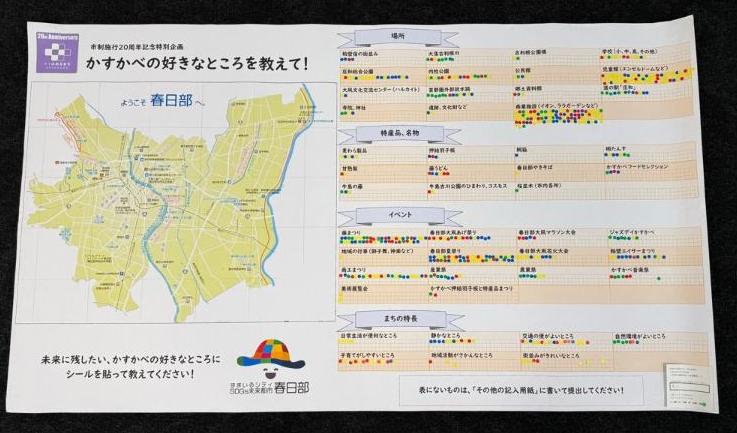This screenshot has height=433, width=737.
Task: Click the '牛島の藤' cell label
Action: pos(353,187)
